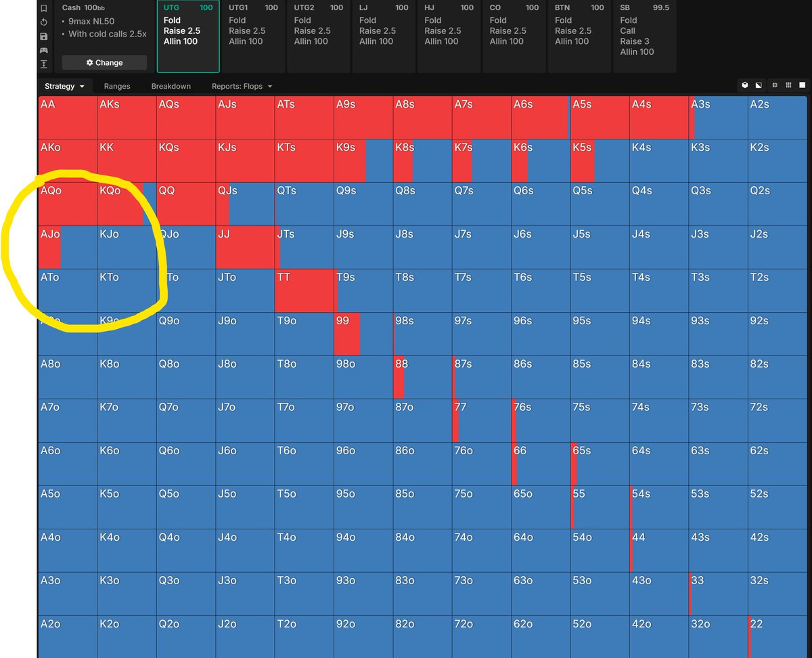Click the 72o hand cell

[x=482, y=637]
